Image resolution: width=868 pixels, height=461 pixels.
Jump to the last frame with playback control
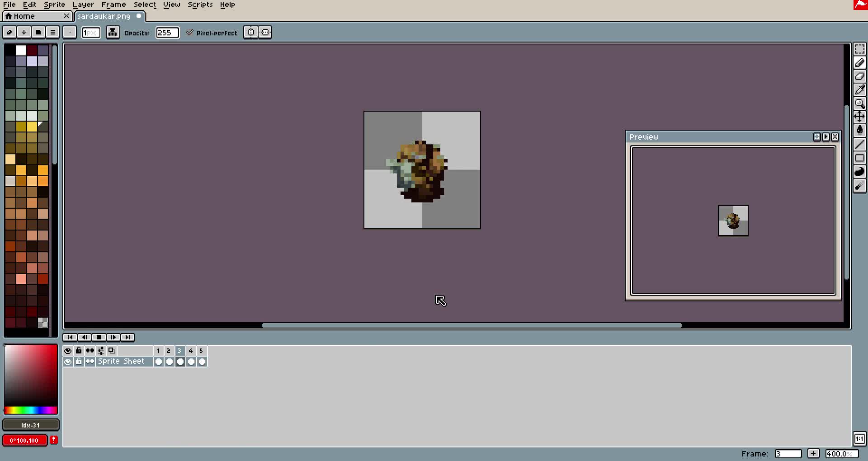pos(127,337)
